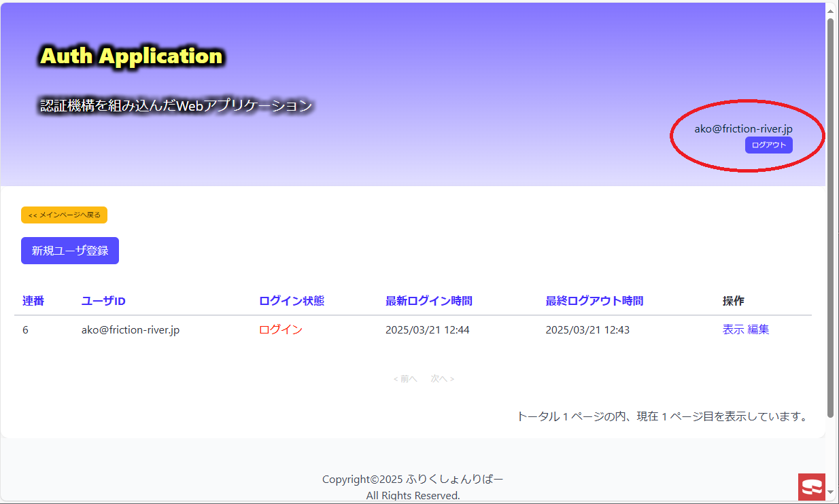Select ako@friction-river.jp in the table row
This screenshot has width=839, height=504.
click(x=131, y=330)
